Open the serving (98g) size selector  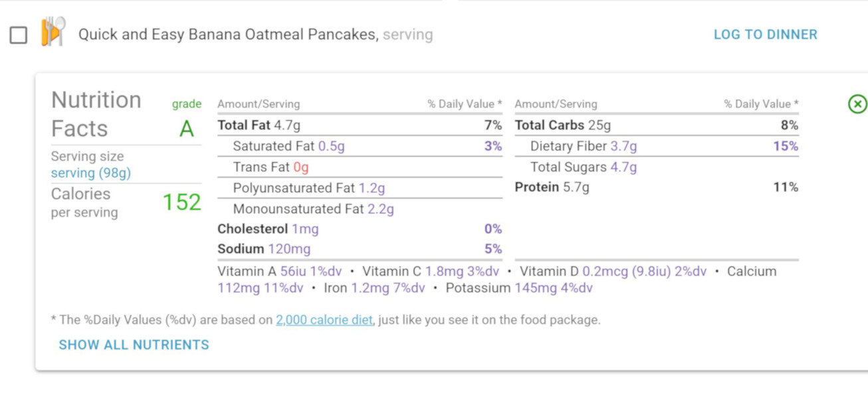pos(91,173)
